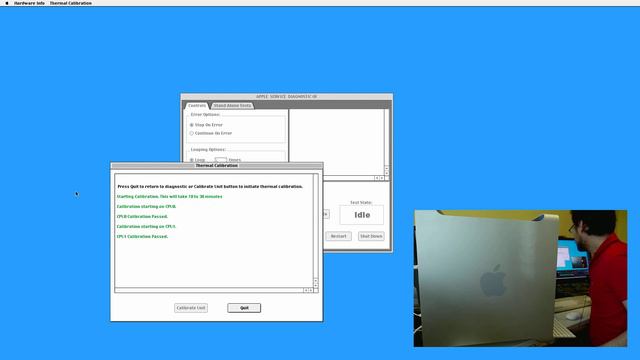
Task: Click the 'Press Quit to return' instruction line
Action: point(210,187)
